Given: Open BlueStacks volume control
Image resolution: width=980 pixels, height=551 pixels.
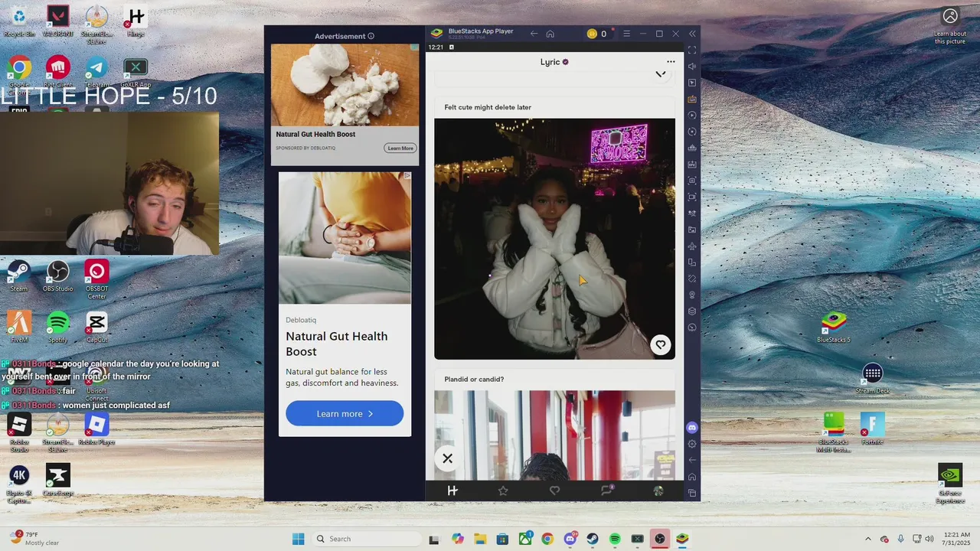Looking at the screenshot, I should pyautogui.click(x=692, y=66).
